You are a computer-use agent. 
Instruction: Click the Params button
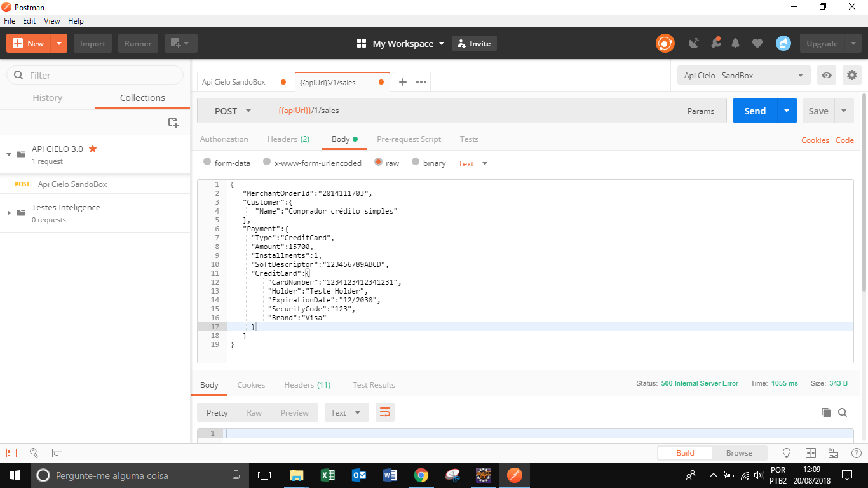pyautogui.click(x=701, y=111)
